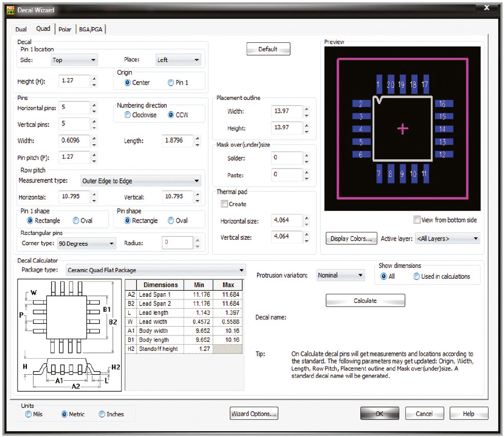Enable the thermal pad Create checkbox
Screen dimensions: 504x437
(224, 204)
